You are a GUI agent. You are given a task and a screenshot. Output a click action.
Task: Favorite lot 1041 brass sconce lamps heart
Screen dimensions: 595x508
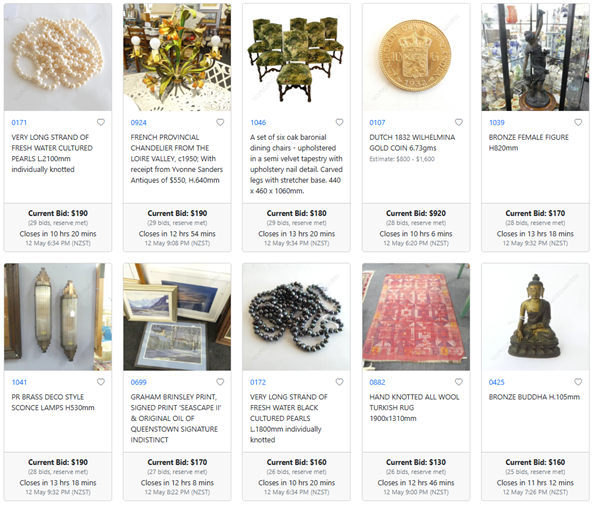coord(101,382)
